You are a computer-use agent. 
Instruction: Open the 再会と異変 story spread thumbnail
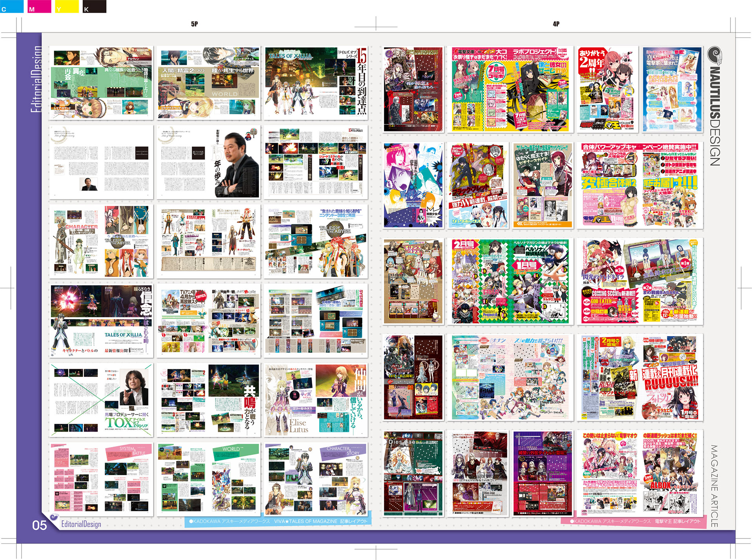click(x=101, y=83)
